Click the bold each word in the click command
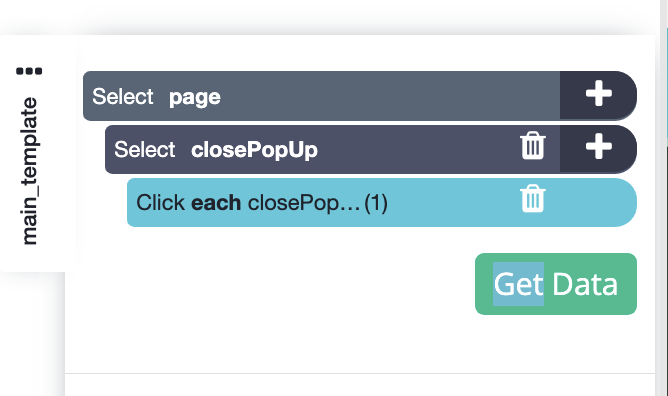668x396 pixels. click(x=216, y=203)
